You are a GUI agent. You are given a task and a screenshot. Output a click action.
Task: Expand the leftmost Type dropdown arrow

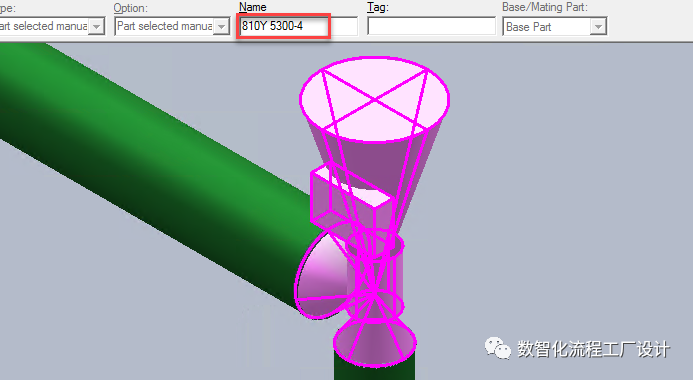click(96, 27)
